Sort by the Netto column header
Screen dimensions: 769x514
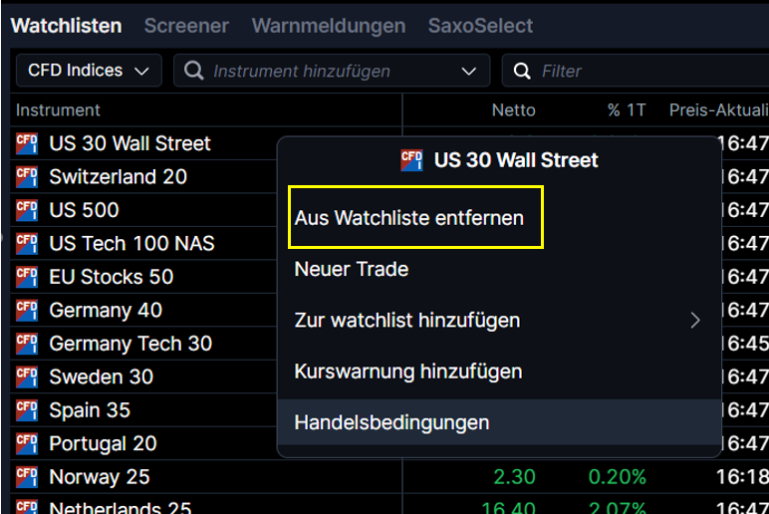(x=513, y=110)
